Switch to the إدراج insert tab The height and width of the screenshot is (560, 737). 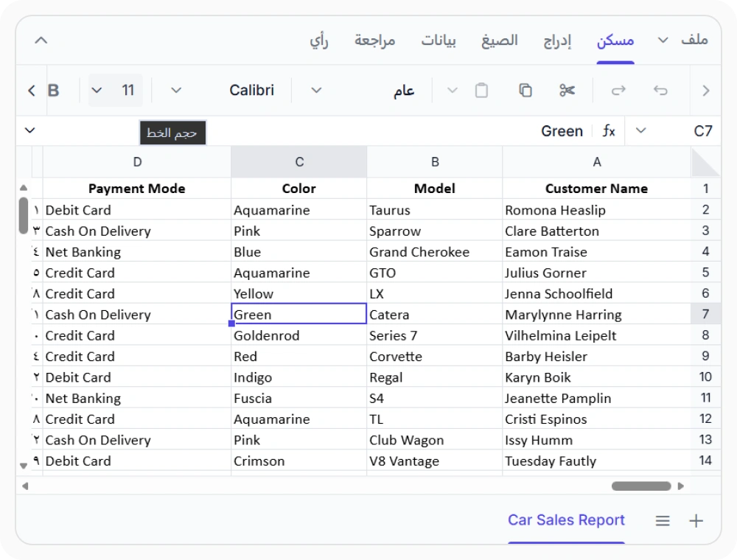point(557,41)
